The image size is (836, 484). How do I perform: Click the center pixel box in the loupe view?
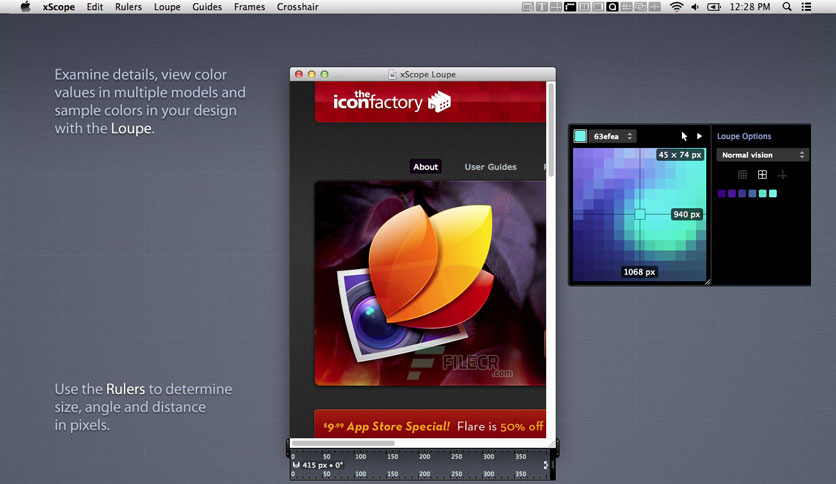[x=640, y=214]
